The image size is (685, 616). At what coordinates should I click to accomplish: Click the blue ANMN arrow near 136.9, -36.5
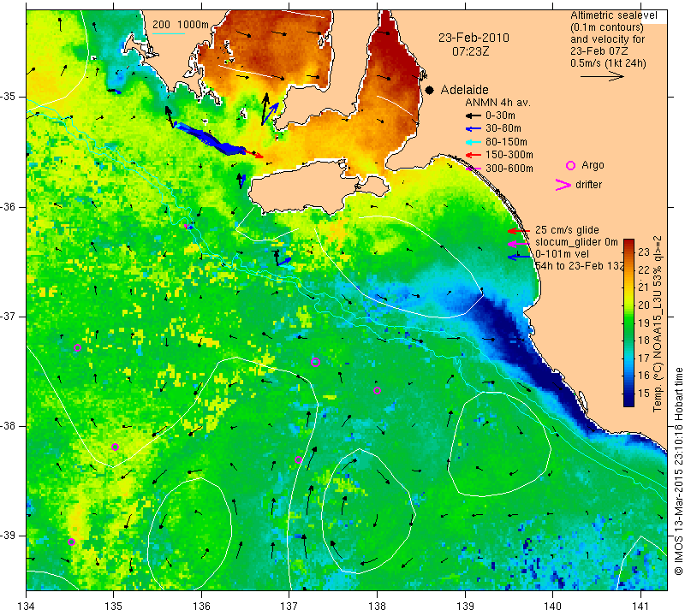[x=285, y=262]
